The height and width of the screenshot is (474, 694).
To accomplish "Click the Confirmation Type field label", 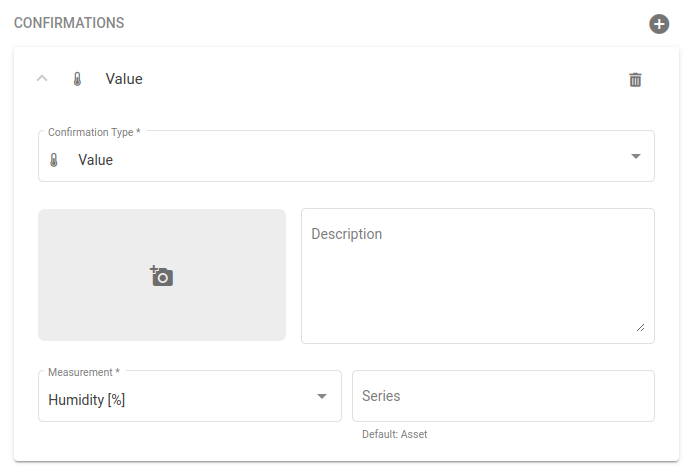I will pos(94,132).
